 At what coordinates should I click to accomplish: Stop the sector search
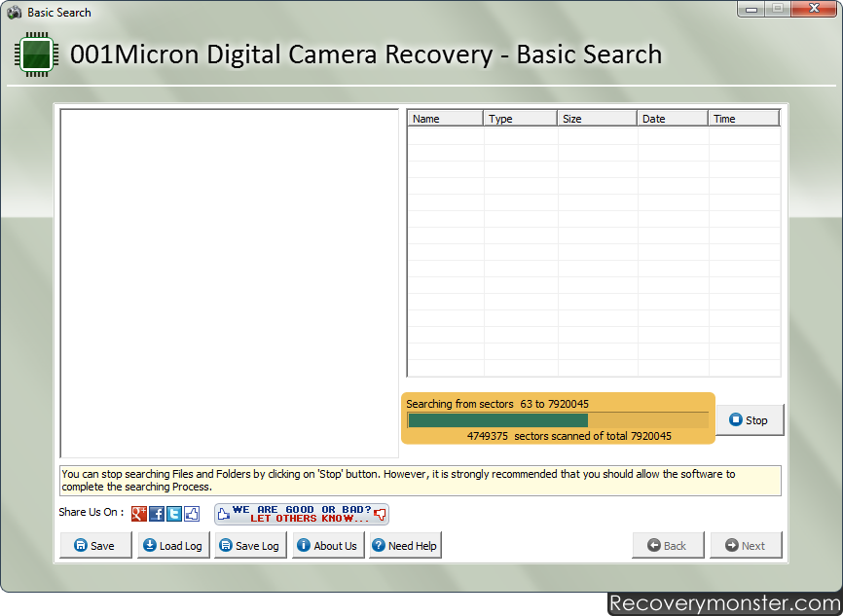pos(750,419)
